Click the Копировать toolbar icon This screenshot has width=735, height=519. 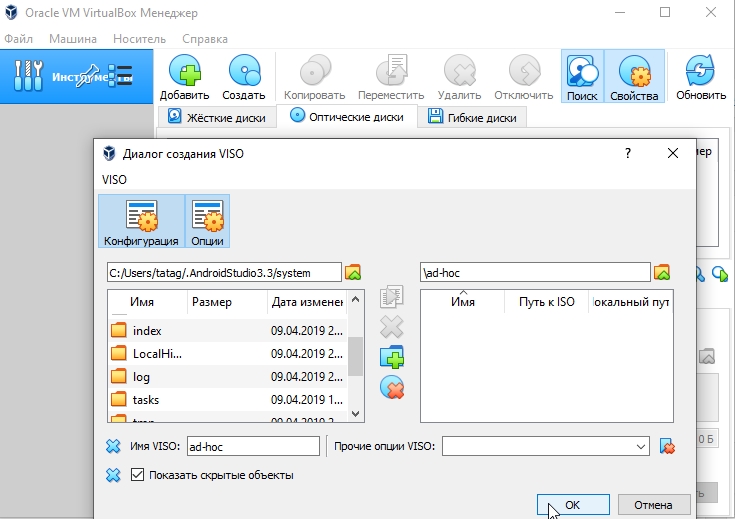[315, 70]
